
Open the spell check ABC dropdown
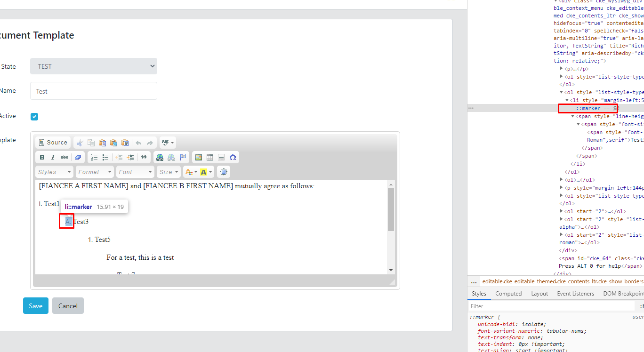point(167,143)
